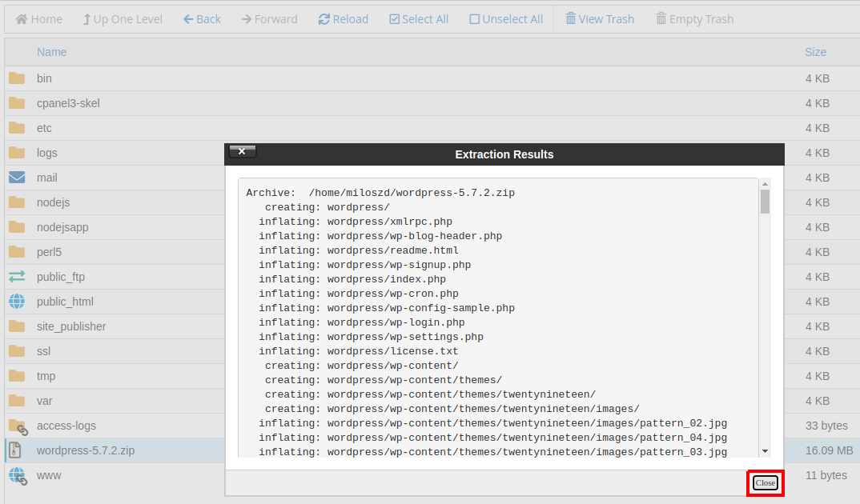The width and height of the screenshot is (860, 504).
Task: Select the mail envelope icon
Action: [17, 178]
